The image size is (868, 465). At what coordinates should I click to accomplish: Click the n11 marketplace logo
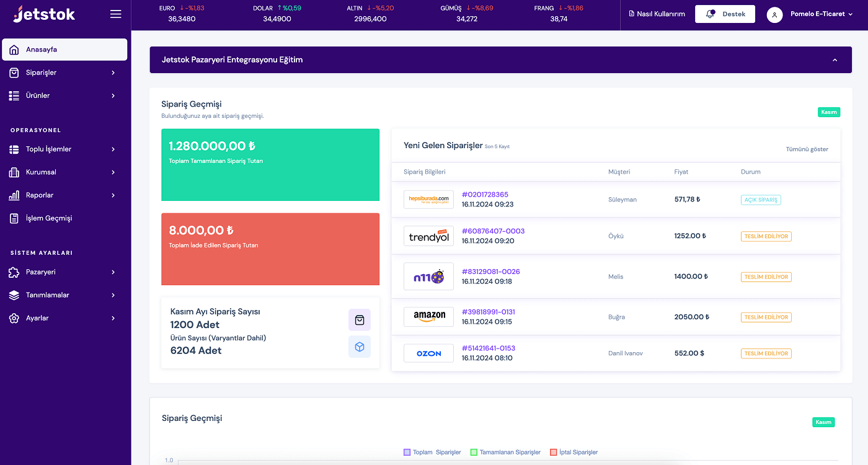[428, 277]
